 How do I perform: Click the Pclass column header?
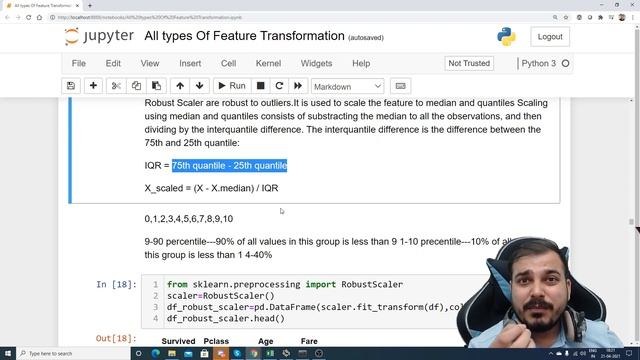point(216,341)
